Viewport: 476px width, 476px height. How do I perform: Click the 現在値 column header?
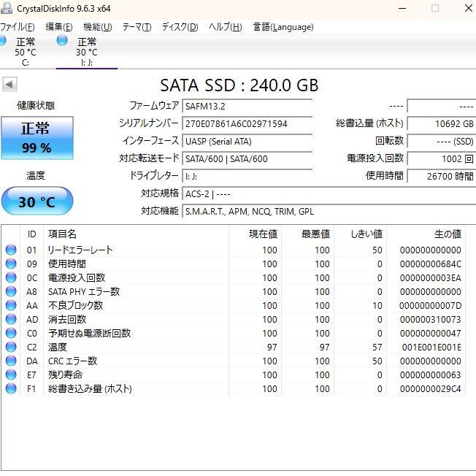pos(255,234)
